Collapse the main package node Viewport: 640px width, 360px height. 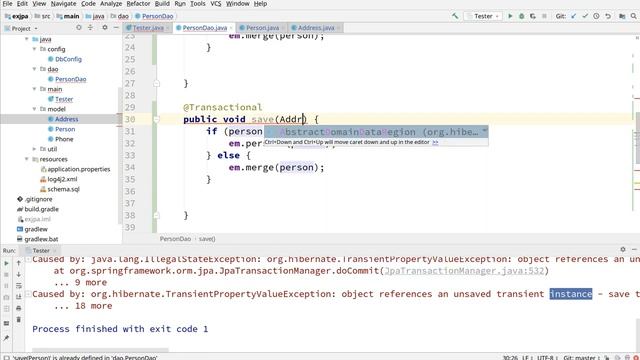[35, 89]
